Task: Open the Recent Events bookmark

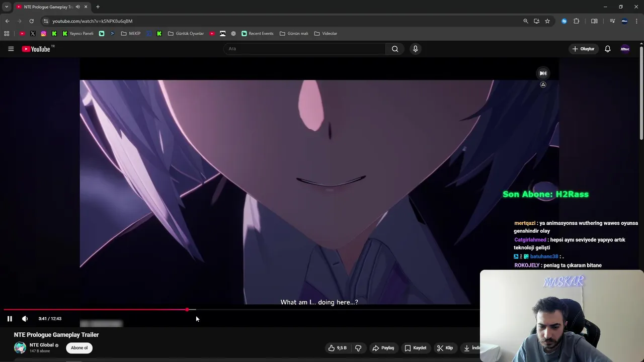Action: [258, 34]
